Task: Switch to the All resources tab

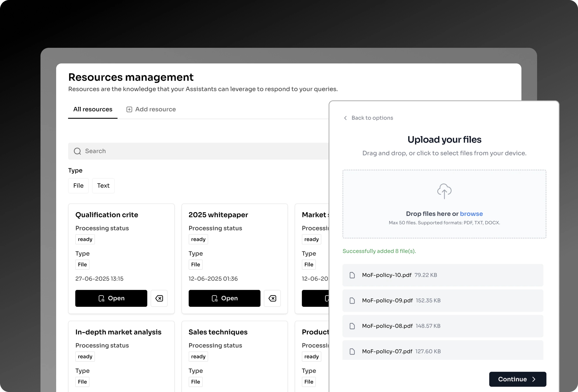Action: point(92,109)
